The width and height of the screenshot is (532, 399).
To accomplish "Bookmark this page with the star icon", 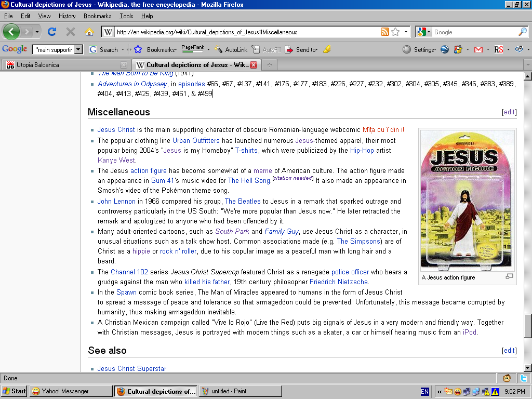I will point(395,32).
